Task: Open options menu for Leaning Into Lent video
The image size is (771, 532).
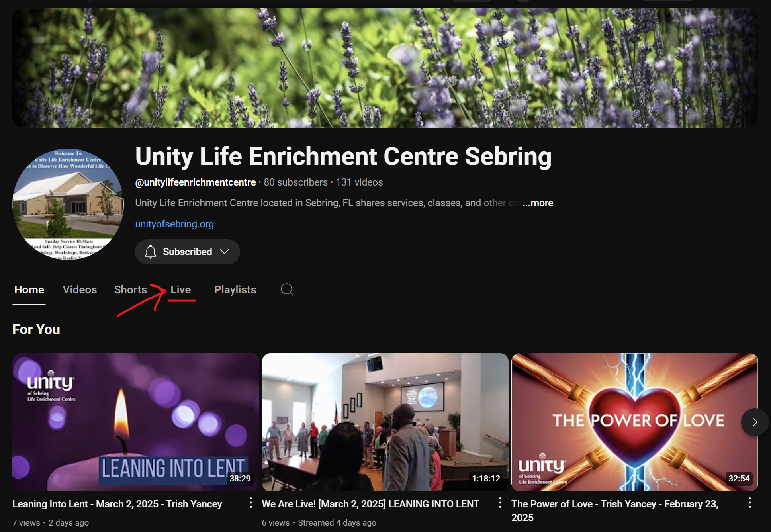Action: (250, 503)
